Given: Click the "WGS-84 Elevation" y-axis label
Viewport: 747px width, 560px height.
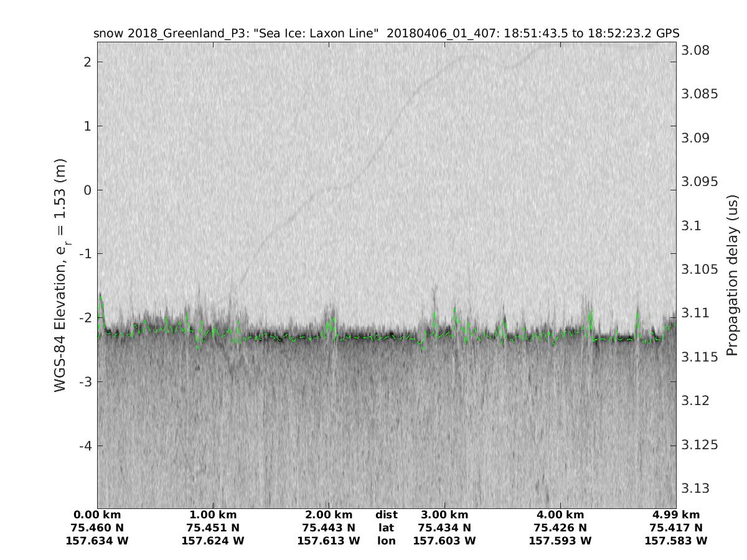Looking at the screenshot, I should [60, 274].
